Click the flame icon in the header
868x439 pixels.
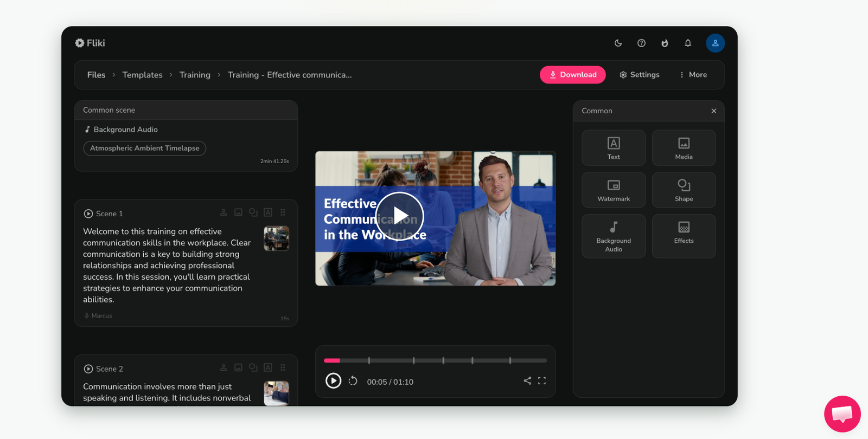coord(665,43)
